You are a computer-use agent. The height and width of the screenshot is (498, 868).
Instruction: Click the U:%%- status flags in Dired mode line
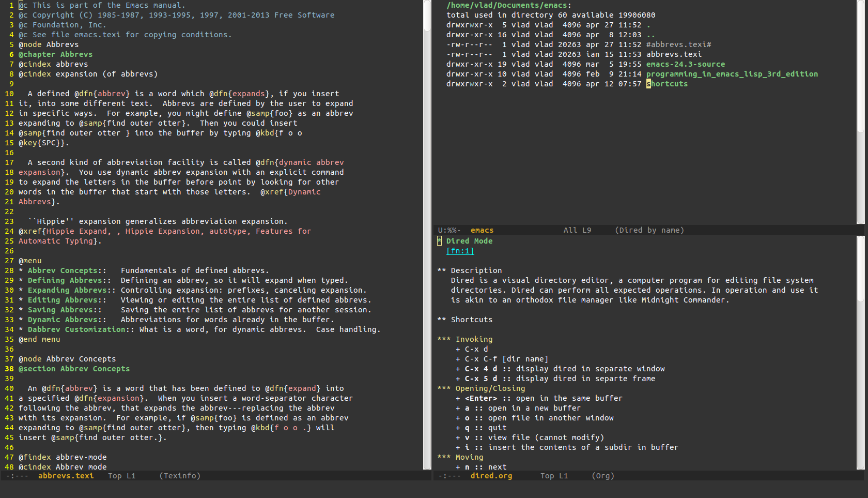click(x=448, y=230)
